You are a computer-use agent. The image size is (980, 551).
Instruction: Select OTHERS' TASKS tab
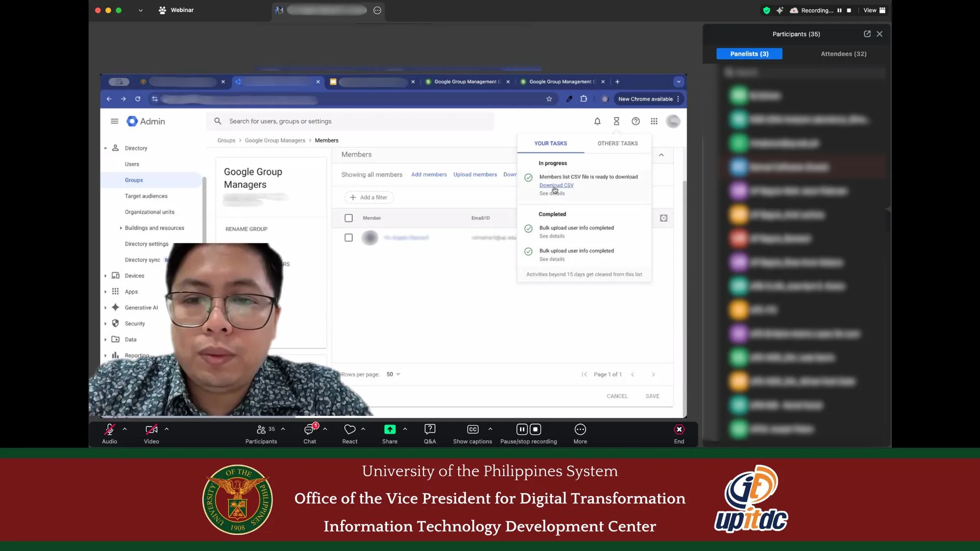617,144
